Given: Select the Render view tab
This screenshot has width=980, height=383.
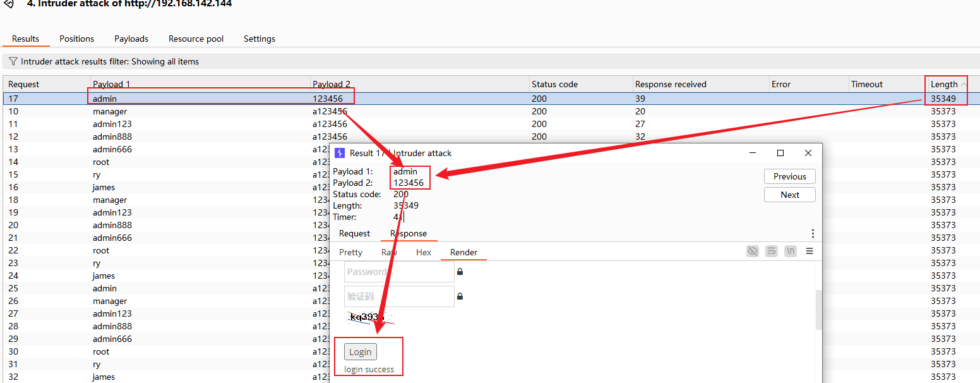Looking at the screenshot, I should coord(463,252).
